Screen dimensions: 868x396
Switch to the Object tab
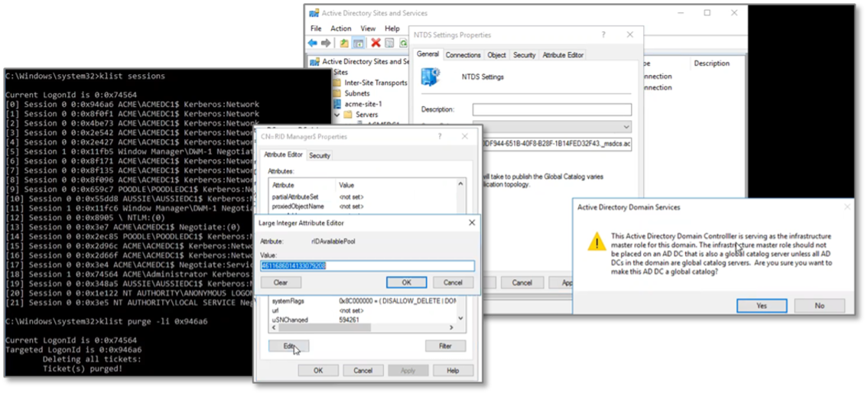click(496, 55)
